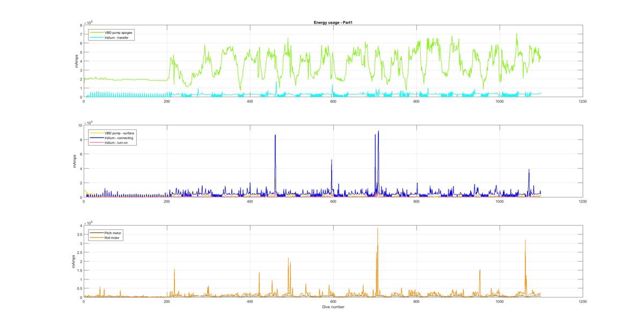The height and width of the screenshot is (334, 644).
Task: Click the cyan line sample beside Iridium - transfer
Action: tap(96, 38)
